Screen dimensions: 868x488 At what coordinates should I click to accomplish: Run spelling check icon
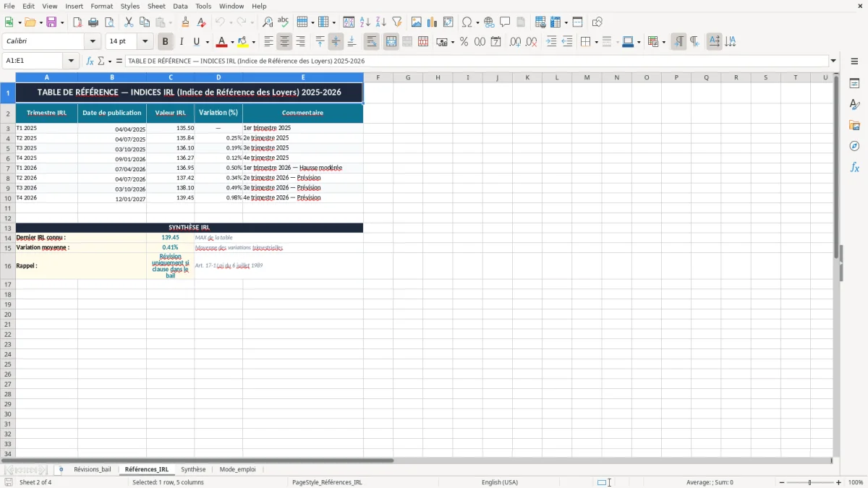(x=284, y=22)
